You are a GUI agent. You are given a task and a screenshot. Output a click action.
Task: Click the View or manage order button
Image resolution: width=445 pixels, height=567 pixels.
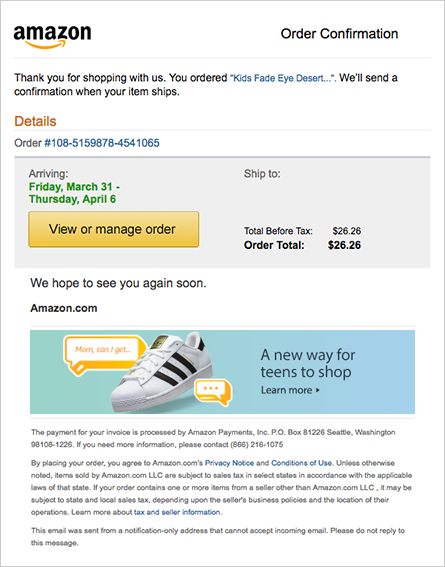[x=114, y=230]
